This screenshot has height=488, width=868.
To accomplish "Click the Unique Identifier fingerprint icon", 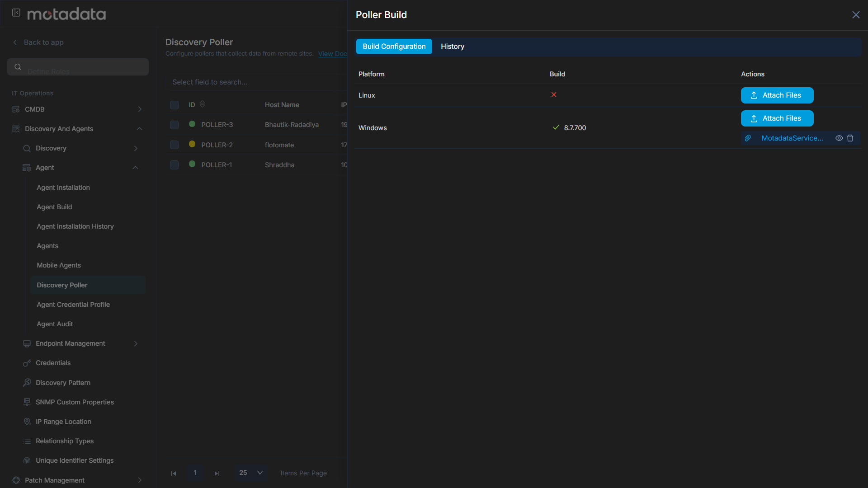I will tap(27, 460).
